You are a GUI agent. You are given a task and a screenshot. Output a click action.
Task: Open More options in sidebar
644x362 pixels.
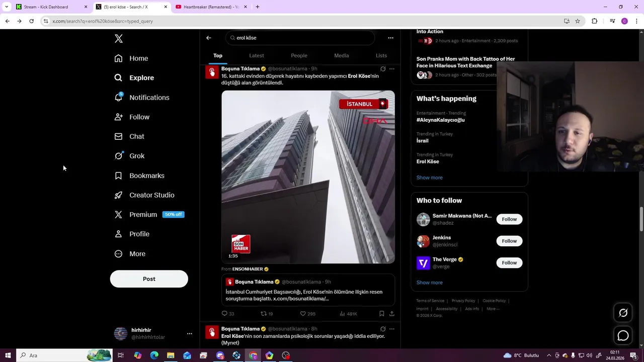(130, 254)
